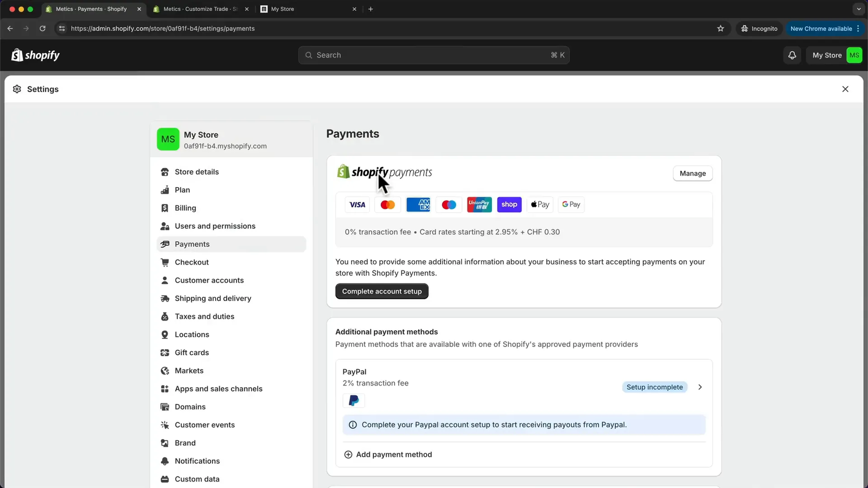Click the Checkout cart icon
Viewport: 868px width, 488px height.
(x=165, y=262)
